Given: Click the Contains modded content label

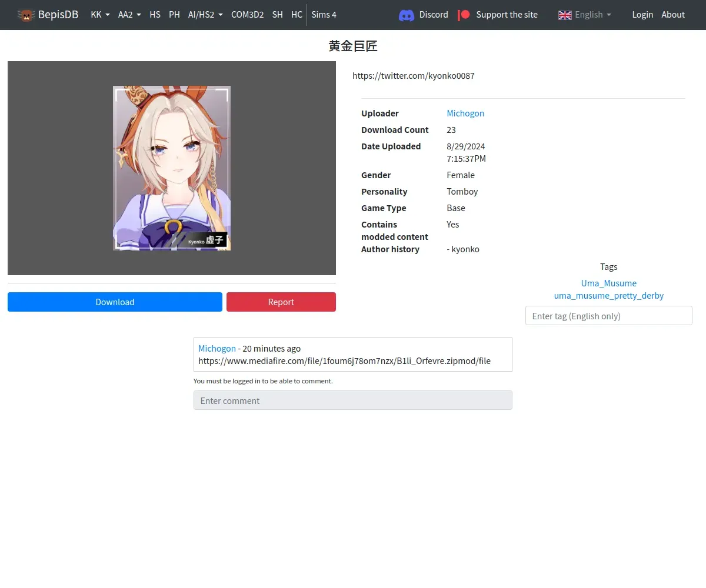Looking at the screenshot, I should (x=395, y=230).
